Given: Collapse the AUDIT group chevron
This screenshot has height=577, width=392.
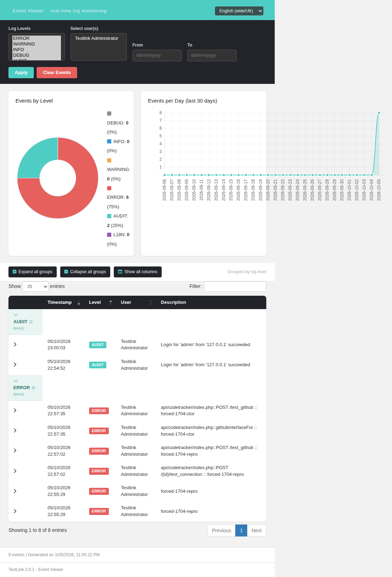Looking at the screenshot, I should [15, 315].
